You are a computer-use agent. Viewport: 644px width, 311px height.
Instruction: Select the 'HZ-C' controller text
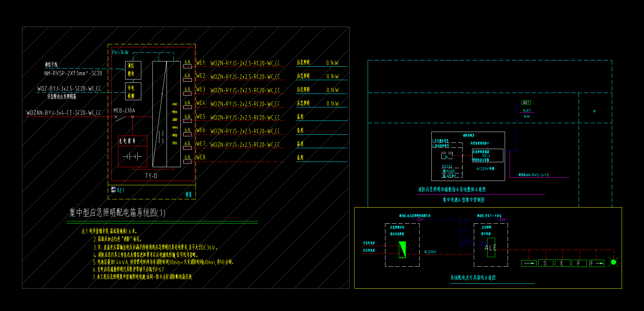coord(486,156)
